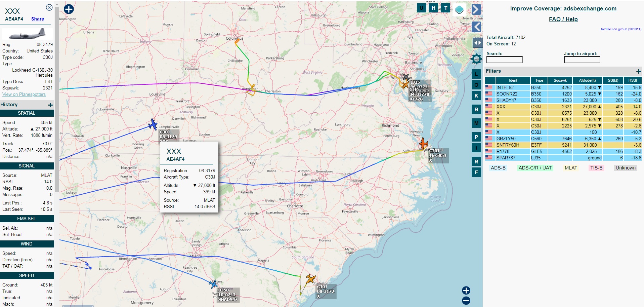Click the I map option button
The image size is (644, 307).
(x=476, y=148)
